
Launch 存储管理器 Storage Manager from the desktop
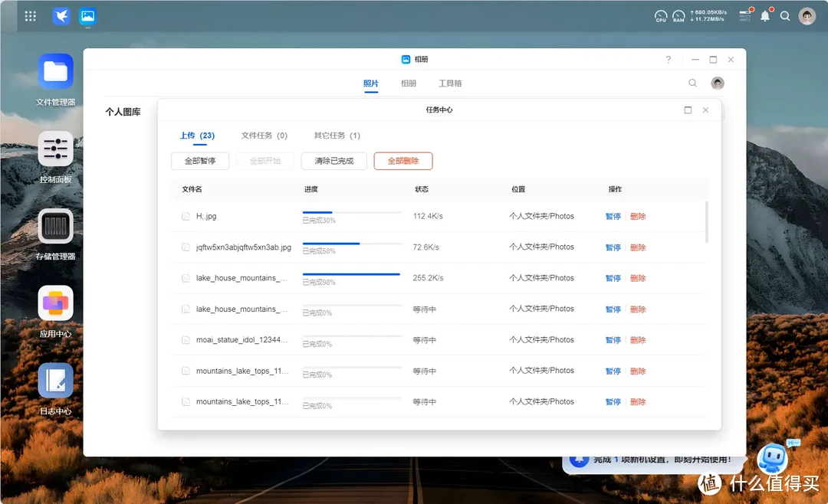tap(55, 226)
